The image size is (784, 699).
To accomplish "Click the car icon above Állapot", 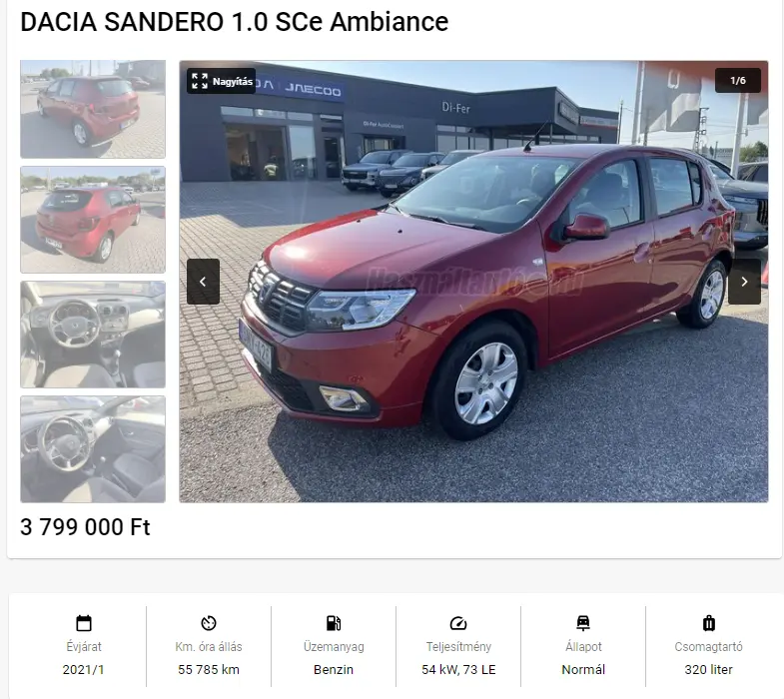I will pos(583,623).
